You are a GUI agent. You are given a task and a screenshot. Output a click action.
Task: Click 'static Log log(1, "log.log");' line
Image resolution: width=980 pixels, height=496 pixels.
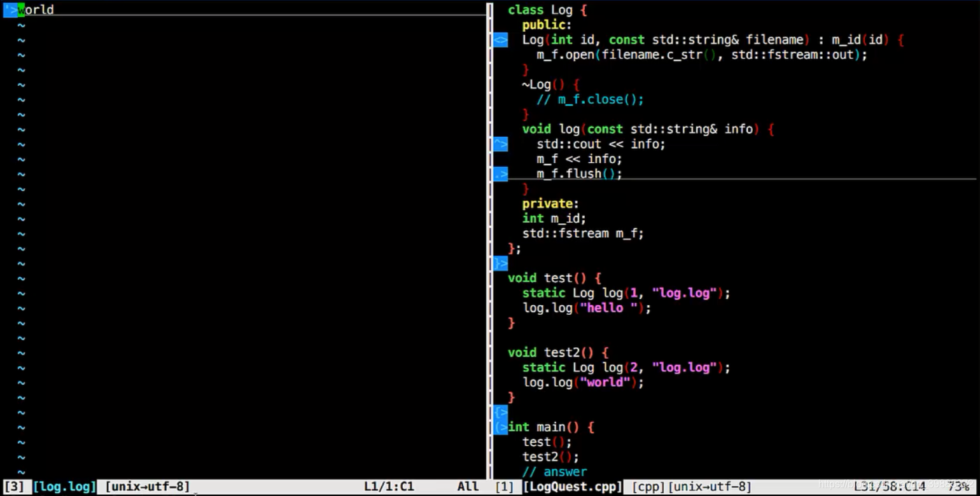(626, 293)
